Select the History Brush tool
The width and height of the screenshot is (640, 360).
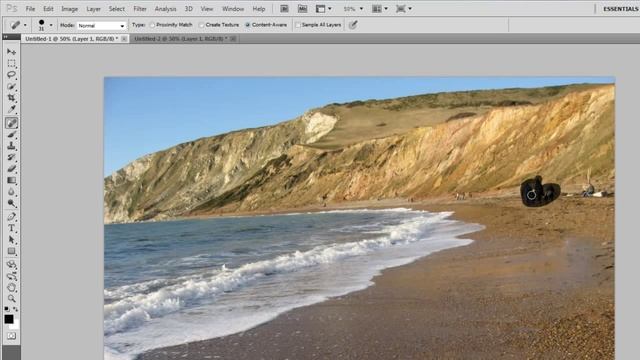coord(11,157)
